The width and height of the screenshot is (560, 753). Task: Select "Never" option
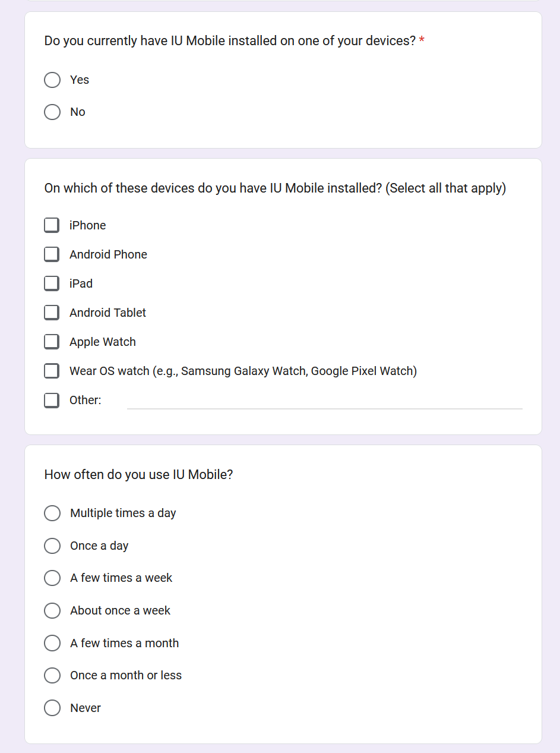click(x=52, y=708)
